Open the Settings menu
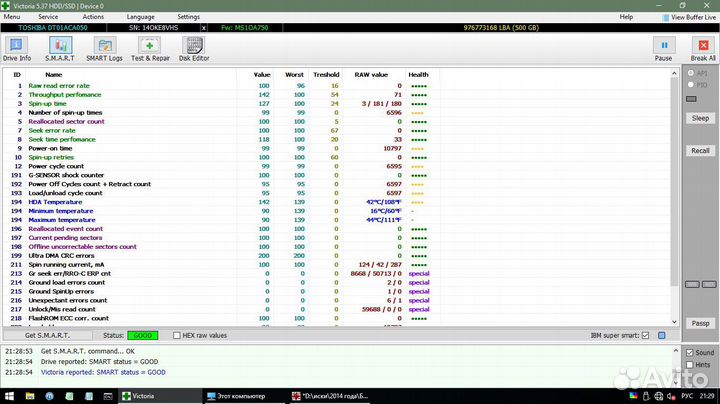This screenshot has height=404, width=720. [188, 17]
